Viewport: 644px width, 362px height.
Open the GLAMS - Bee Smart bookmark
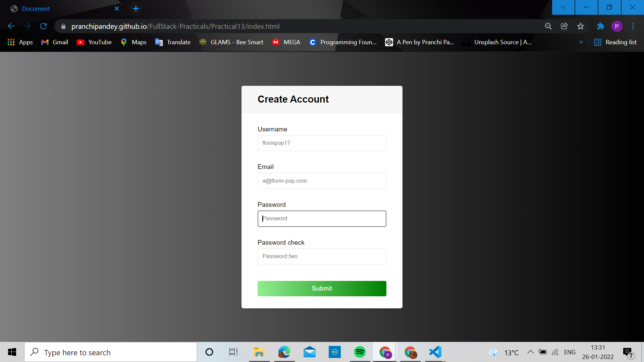pos(231,42)
